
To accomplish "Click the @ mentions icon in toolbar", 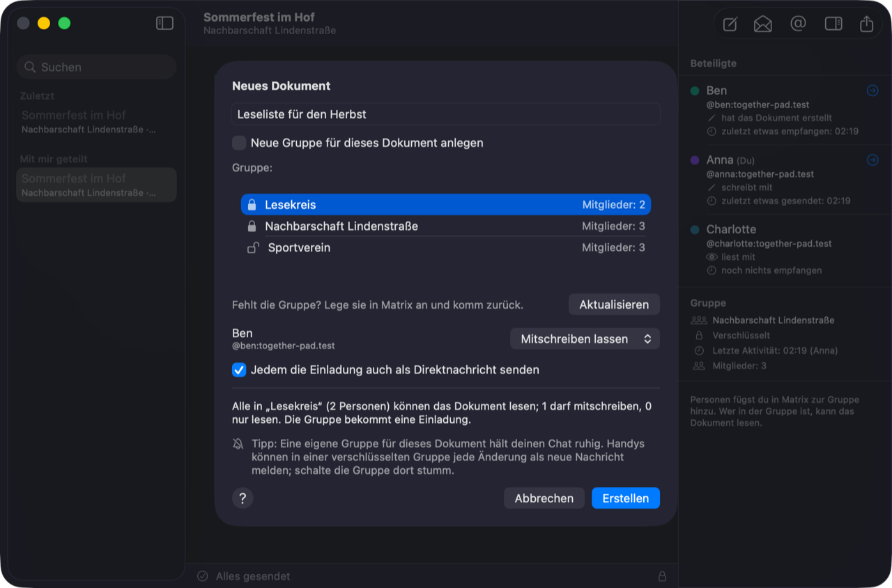I will (x=798, y=24).
